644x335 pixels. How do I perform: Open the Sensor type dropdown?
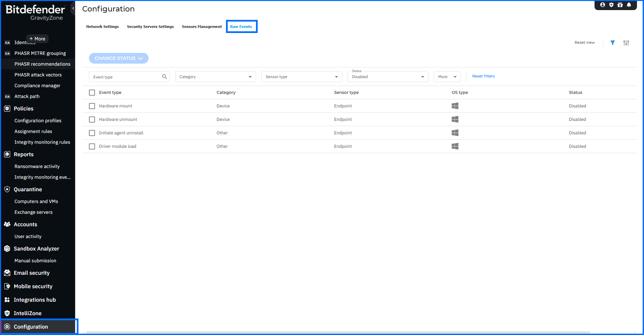tap(302, 77)
